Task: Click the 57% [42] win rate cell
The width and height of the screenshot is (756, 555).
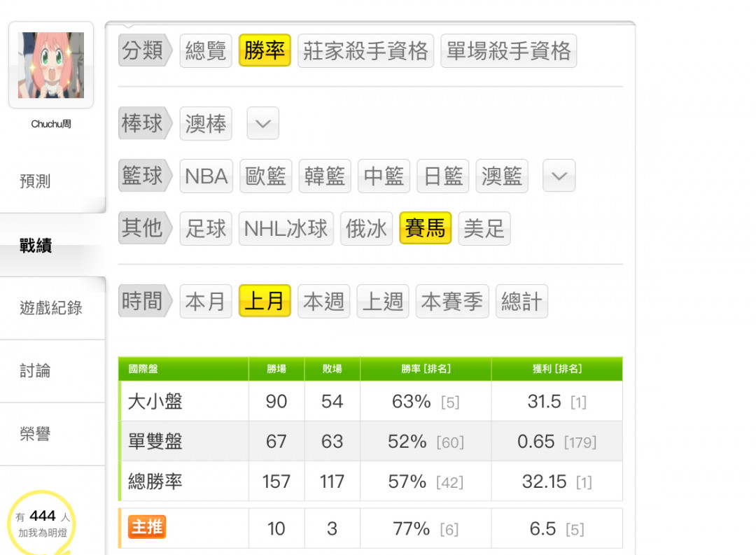Action: click(426, 482)
